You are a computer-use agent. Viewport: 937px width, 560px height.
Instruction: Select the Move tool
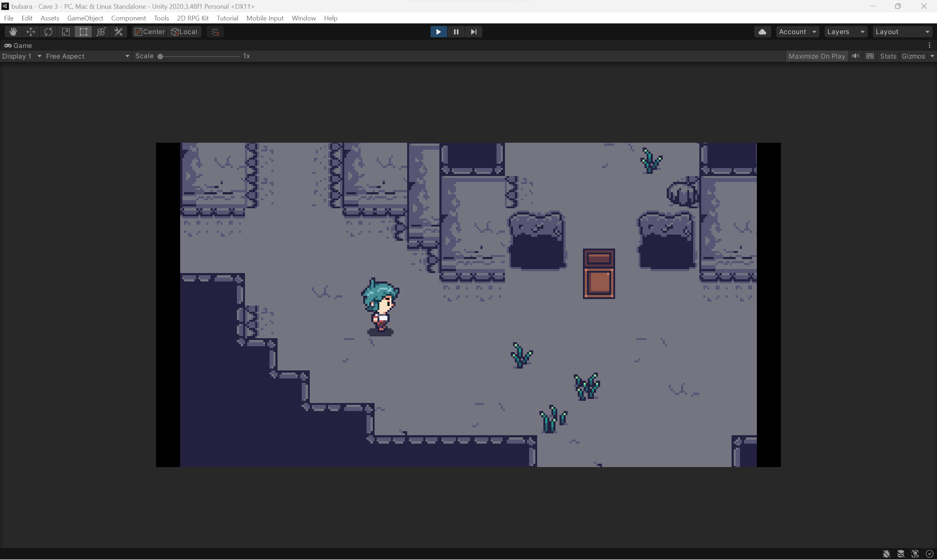pos(31,32)
